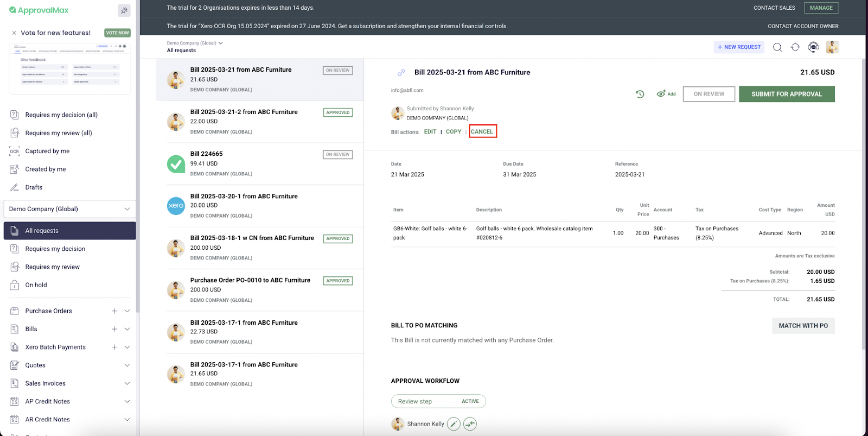Add a new Bill with the plus icon
The width and height of the screenshot is (868, 436).
click(114, 329)
